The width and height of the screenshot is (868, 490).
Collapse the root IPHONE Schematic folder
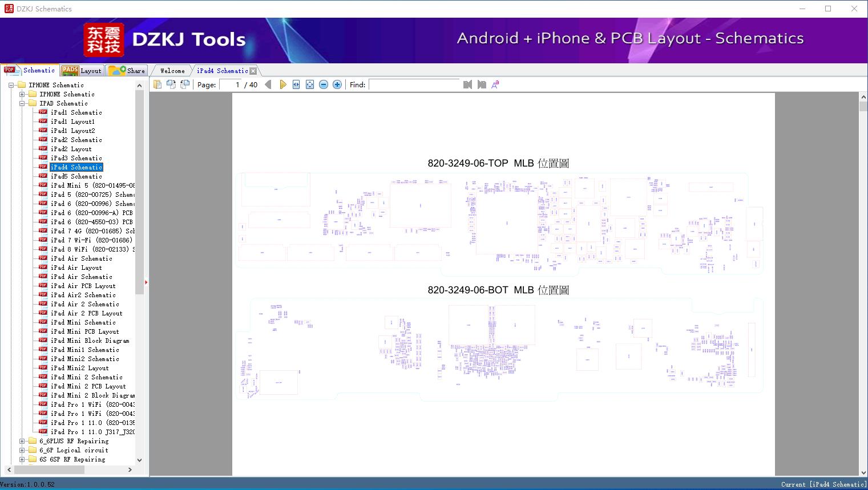[11, 85]
